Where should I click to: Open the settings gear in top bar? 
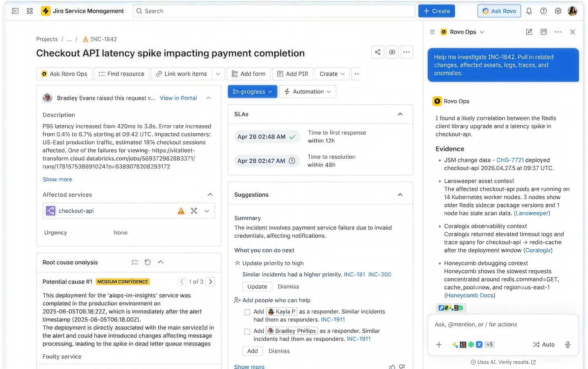(558, 11)
